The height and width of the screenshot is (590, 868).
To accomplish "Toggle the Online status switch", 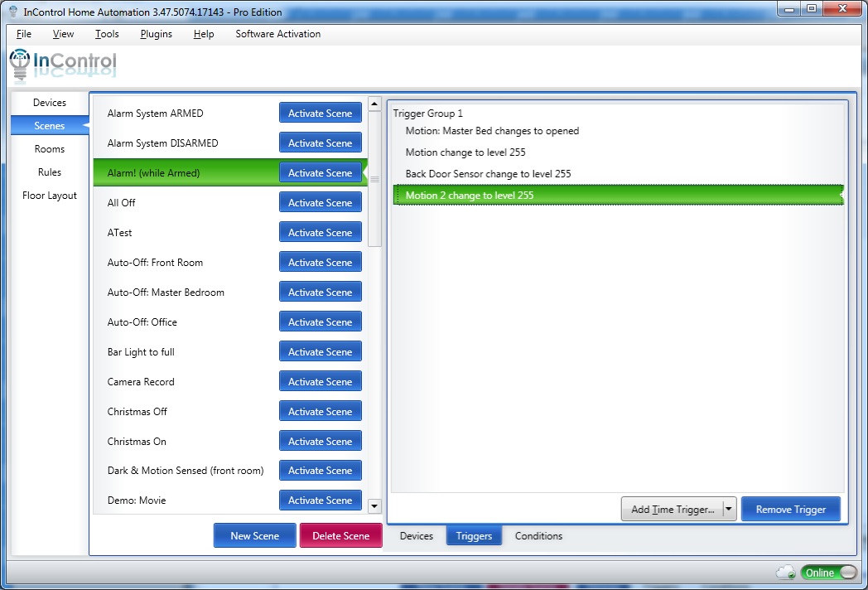I will 829,573.
